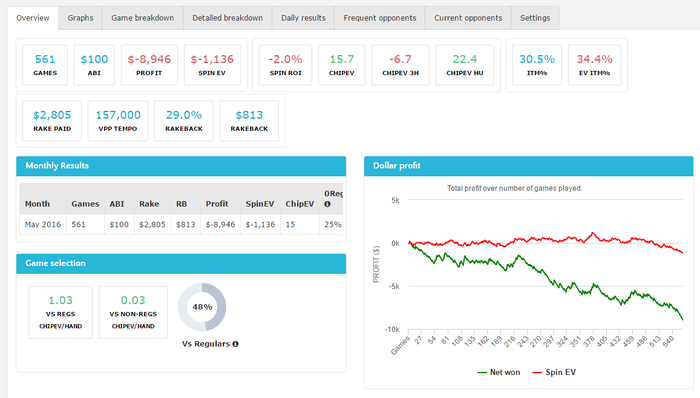Click the Monthly Results panel header
The image size is (700, 398).
[181, 166]
